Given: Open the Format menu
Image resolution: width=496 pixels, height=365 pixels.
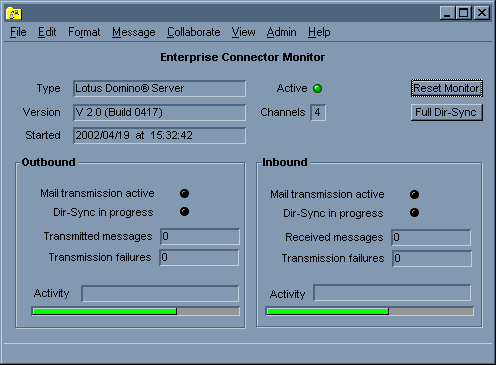Looking at the screenshot, I should [x=84, y=32].
